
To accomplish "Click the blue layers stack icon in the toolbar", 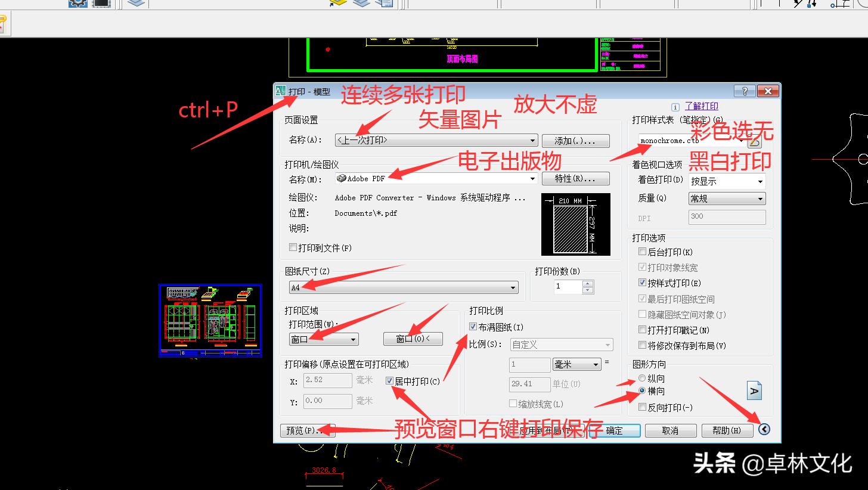I will pyautogui.click(x=135, y=2).
